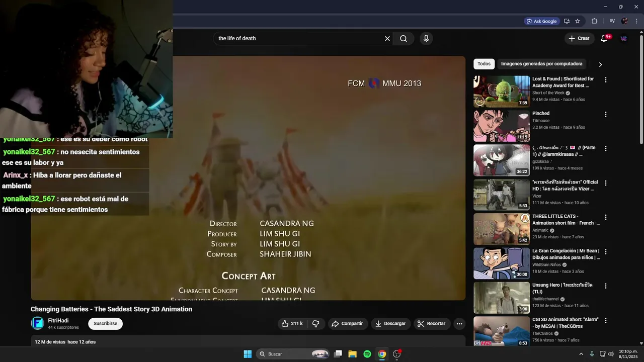The image size is (644, 362).
Task: Open Chrome profile avatar
Action: point(624,21)
